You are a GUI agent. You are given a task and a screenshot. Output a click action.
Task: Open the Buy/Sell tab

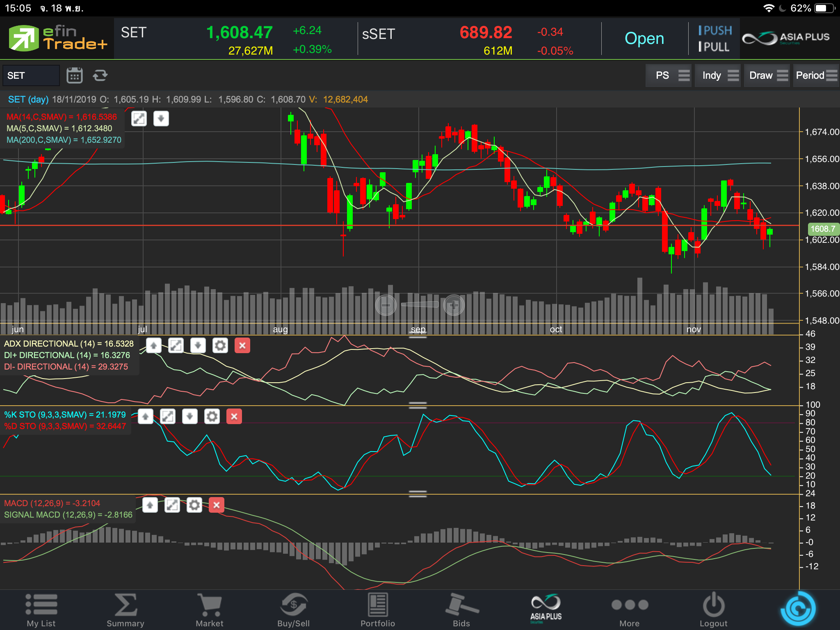pos(293,610)
